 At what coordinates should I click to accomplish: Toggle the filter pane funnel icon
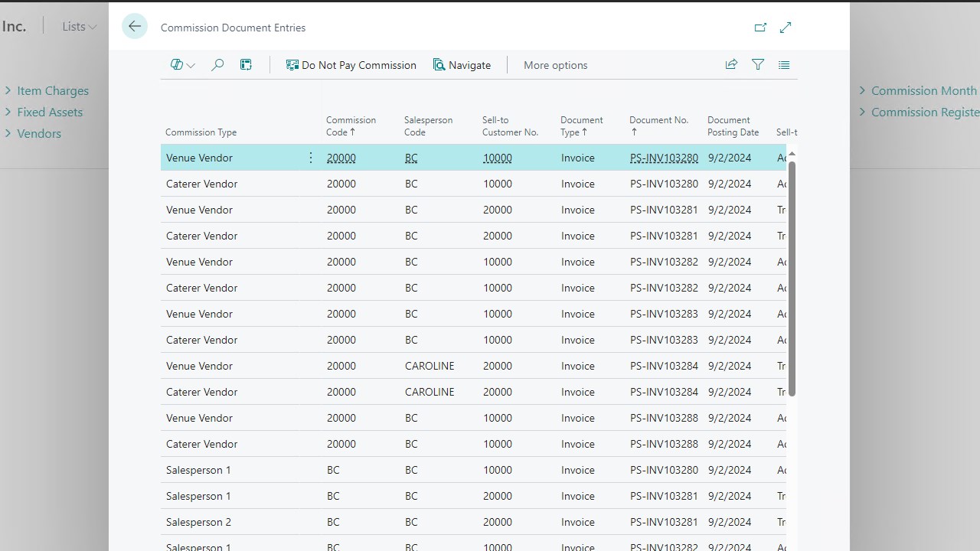(758, 65)
